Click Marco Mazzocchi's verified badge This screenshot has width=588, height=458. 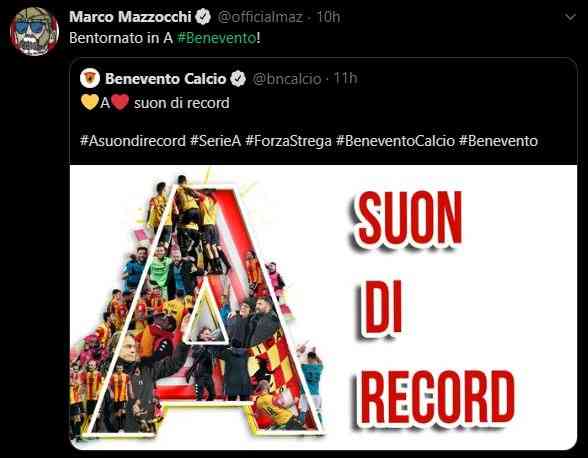coord(203,17)
